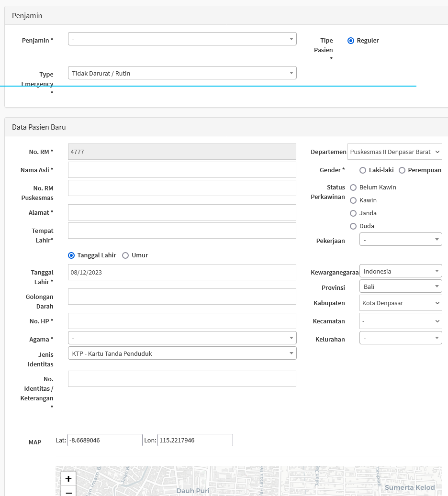The image size is (448, 496).
Task: Select Janda marital status radio
Action: pos(353,213)
